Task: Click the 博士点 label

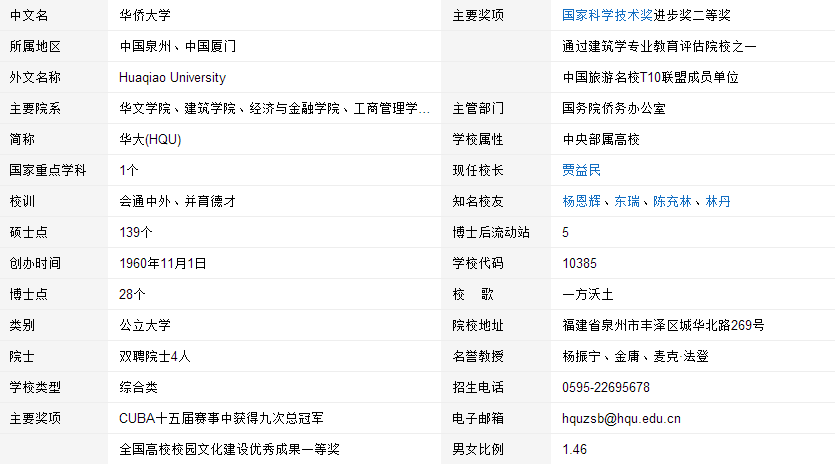Action: pos(29,295)
